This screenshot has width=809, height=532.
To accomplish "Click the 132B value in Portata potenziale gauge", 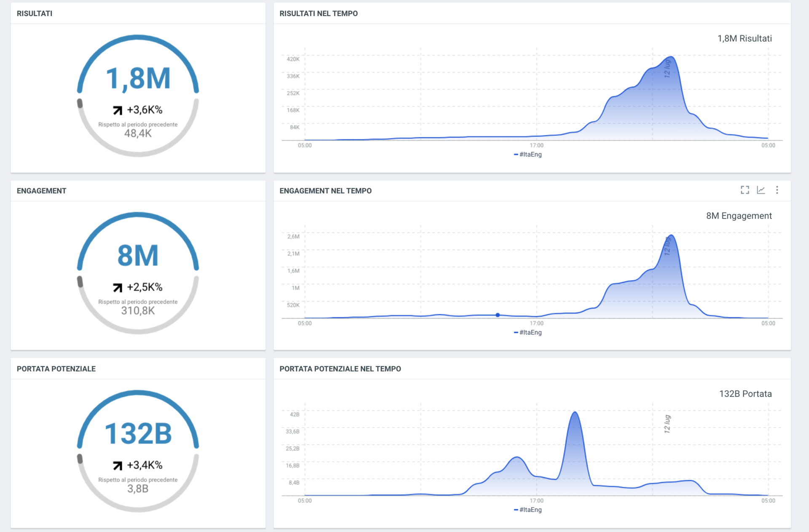I will click(x=138, y=433).
